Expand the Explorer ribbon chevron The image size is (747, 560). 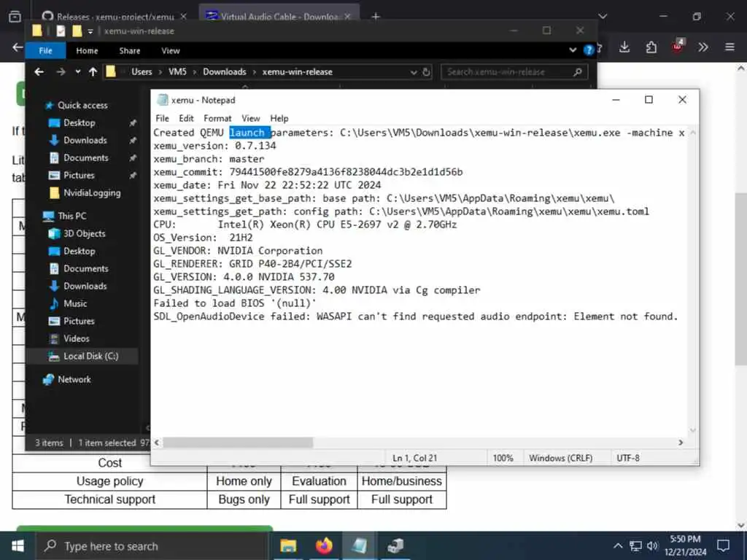(573, 50)
